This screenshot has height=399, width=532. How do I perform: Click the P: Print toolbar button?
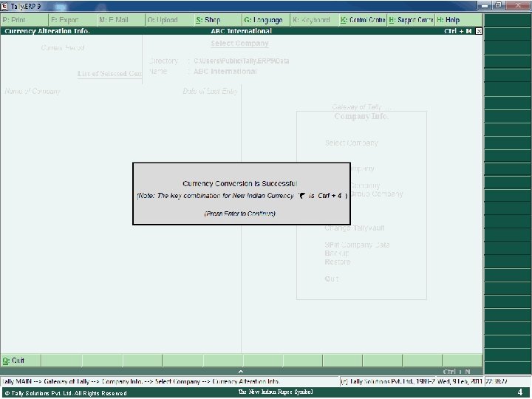click(24, 20)
